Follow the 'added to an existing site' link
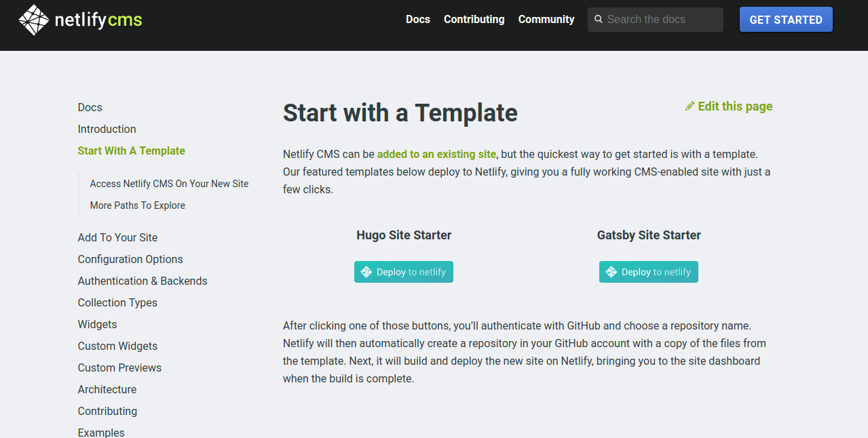 (436, 155)
